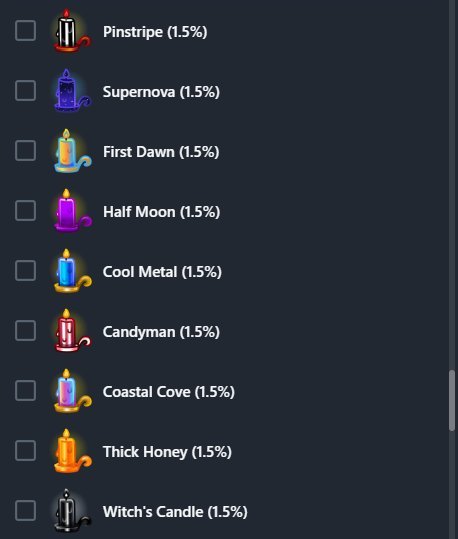Toggle the Witch's Candle checkbox
458x539 pixels.
(25, 510)
